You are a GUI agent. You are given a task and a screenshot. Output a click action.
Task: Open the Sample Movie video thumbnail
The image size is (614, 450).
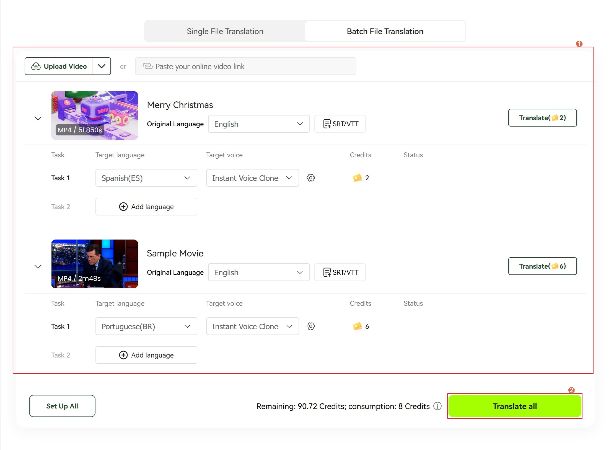(x=94, y=264)
